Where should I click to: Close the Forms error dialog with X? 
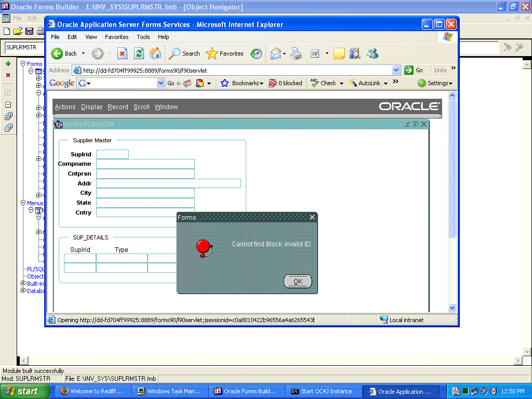tap(312, 217)
